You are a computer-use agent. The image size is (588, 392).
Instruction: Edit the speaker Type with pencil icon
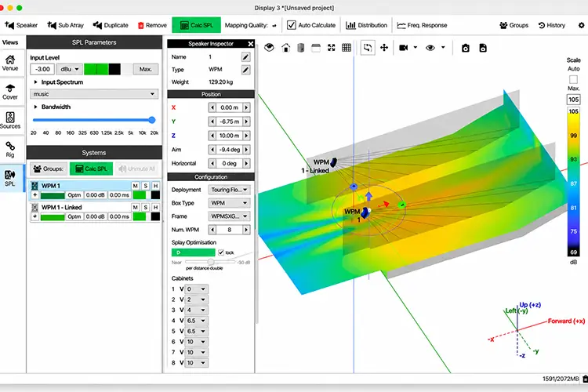245,70
